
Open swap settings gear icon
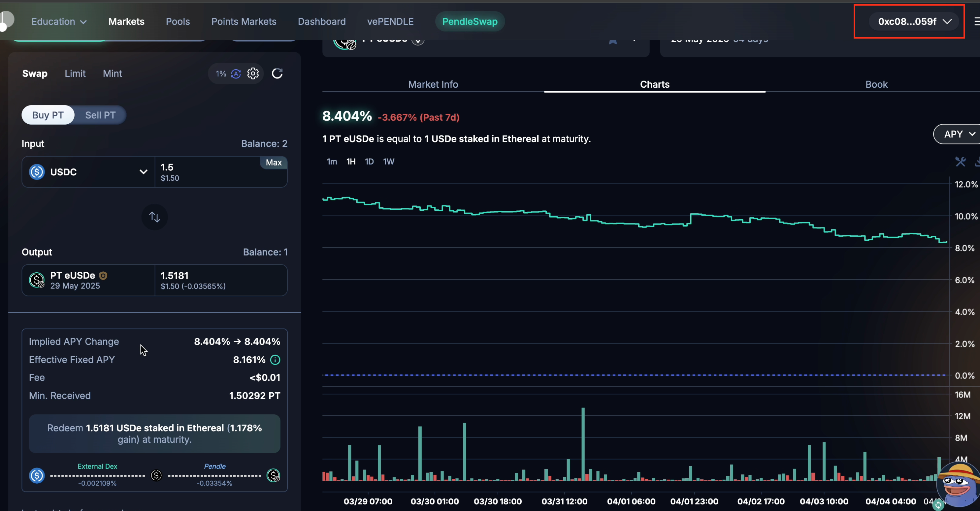tap(253, 74)
